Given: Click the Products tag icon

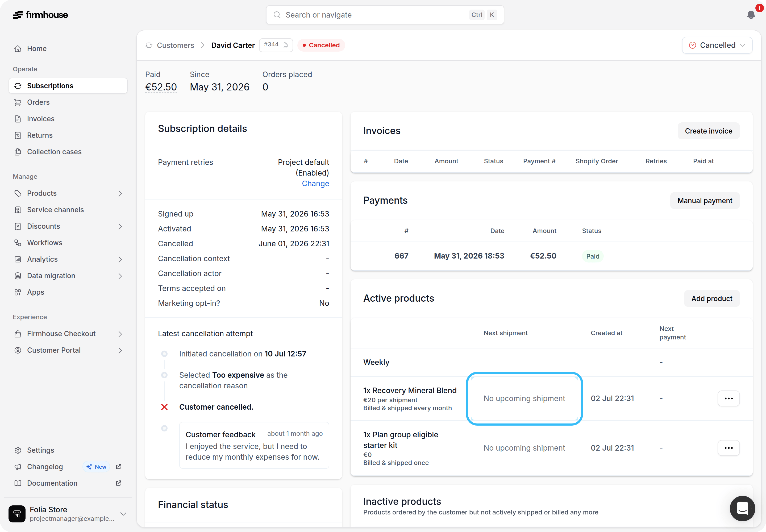Looking at the screenshot, I should [x=18, y=193].
